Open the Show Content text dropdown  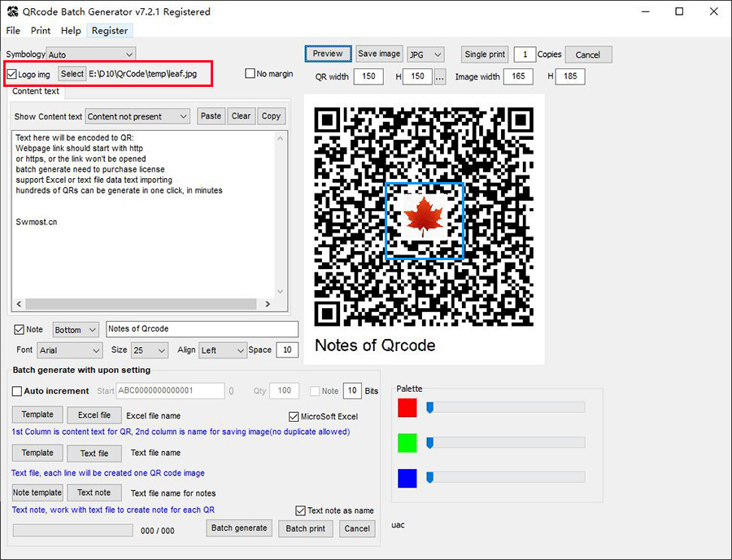[137, 117]
